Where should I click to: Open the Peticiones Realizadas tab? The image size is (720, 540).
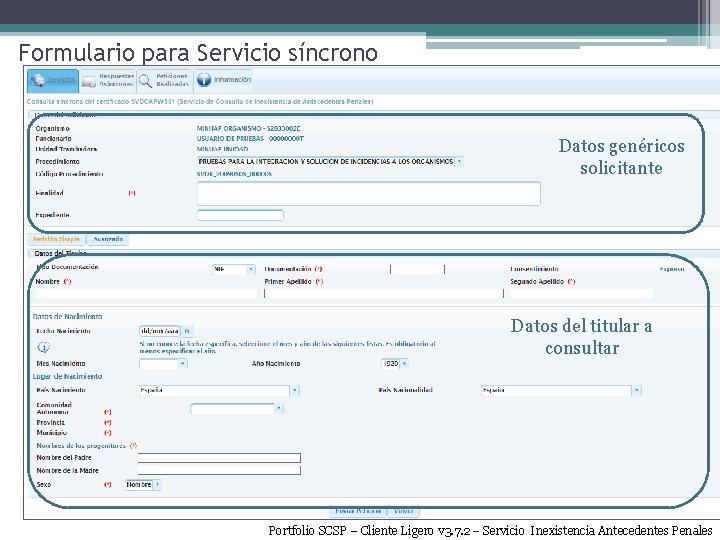(x=164, y=80)
